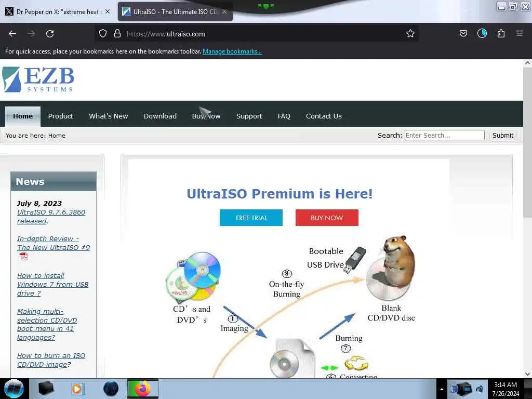Click the blue circular toolbar icon
The width and height of the screenshot is (532, 399).
tap(482, 33)
